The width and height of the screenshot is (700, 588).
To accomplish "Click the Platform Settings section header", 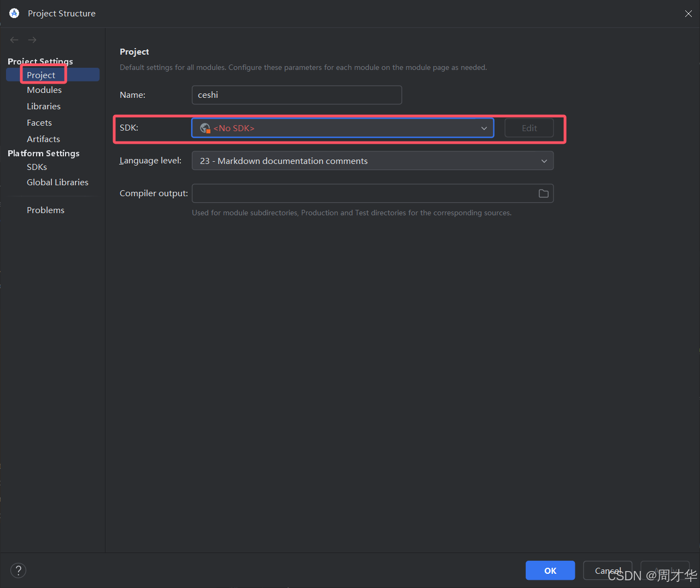I will tap(44, 154).
